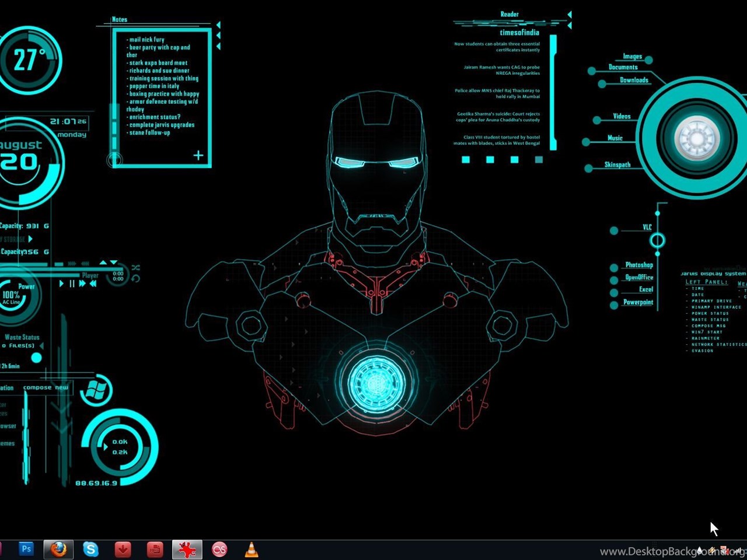Click the triangle next to the Reader title
The image size is (747, 560).
[x=569, y=14]
